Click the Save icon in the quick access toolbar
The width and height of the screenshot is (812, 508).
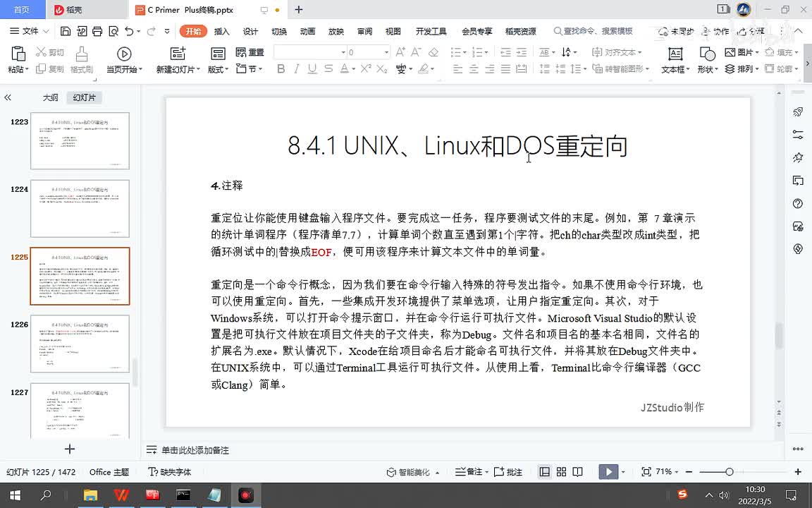click(66, 31)
